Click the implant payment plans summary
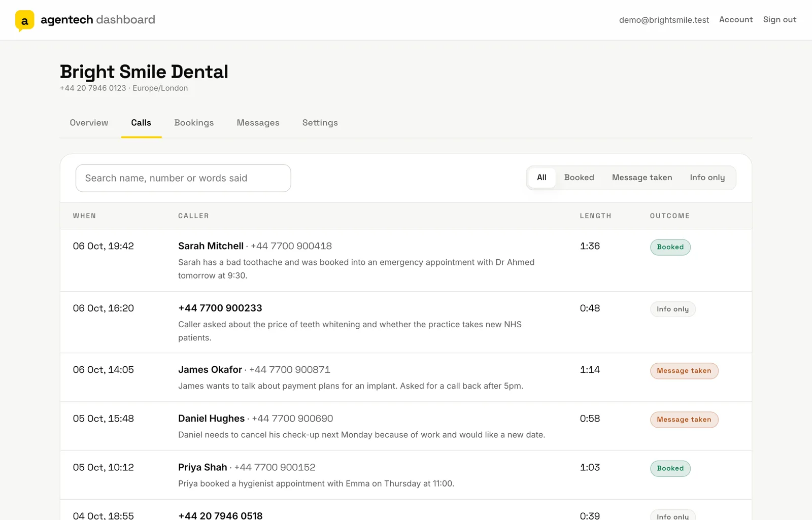812x520 pixels. coord(351,386)
